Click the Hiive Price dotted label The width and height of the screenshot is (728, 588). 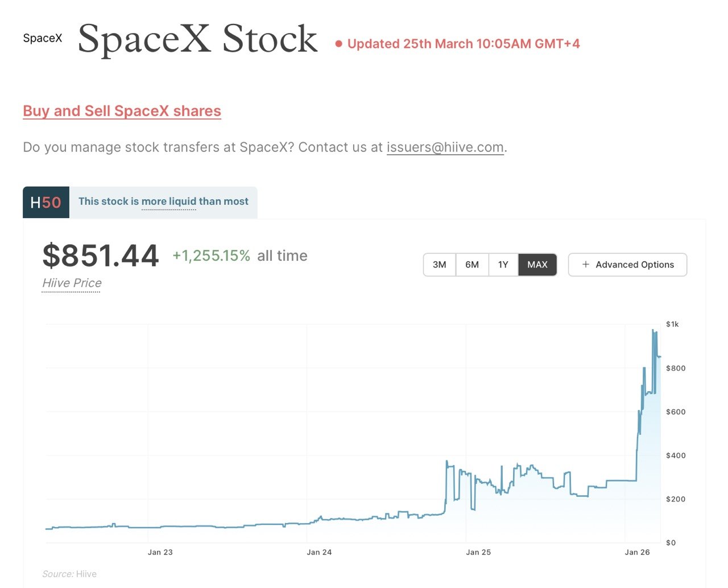coord(72,283)
